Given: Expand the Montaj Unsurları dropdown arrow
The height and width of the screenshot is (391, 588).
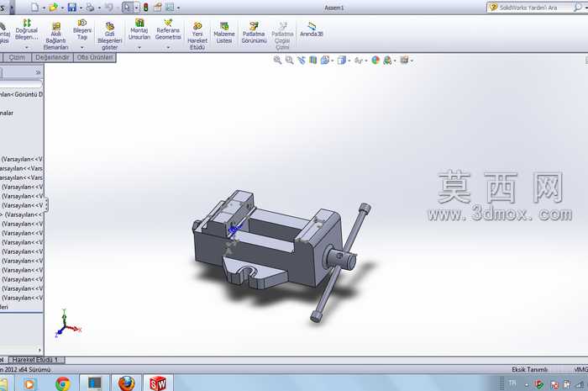Looking at the screenshot, I should [x=139, y=47].
